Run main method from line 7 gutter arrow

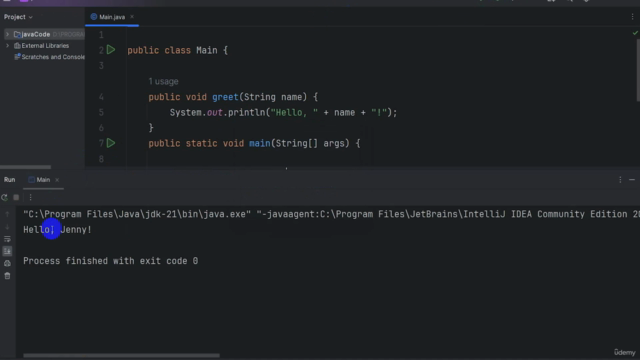(111, 143)
